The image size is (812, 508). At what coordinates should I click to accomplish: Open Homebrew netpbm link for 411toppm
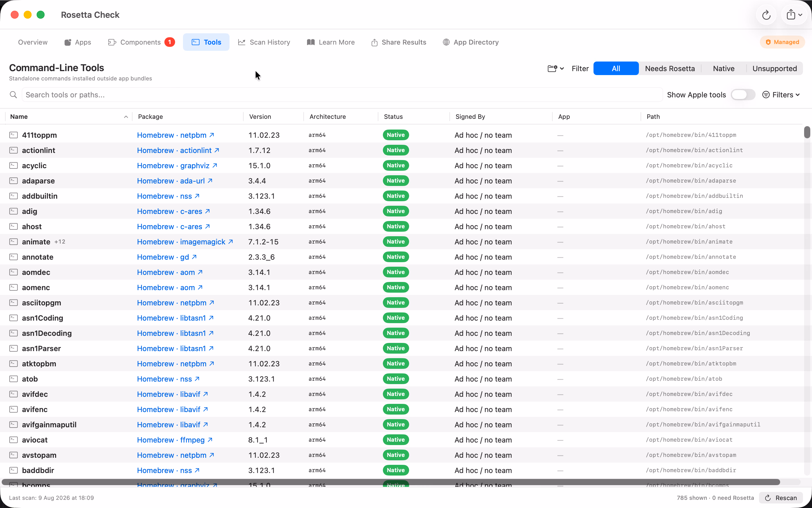pos(175,135)
